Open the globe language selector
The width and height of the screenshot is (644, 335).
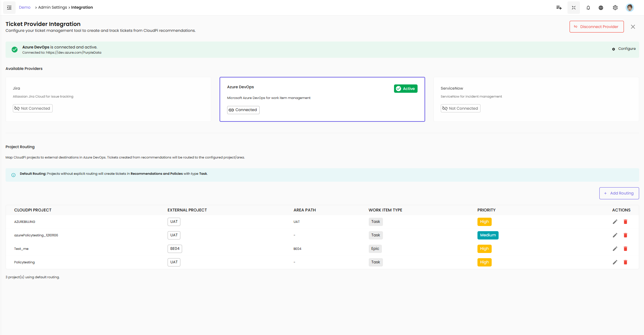tap(601, 8)
